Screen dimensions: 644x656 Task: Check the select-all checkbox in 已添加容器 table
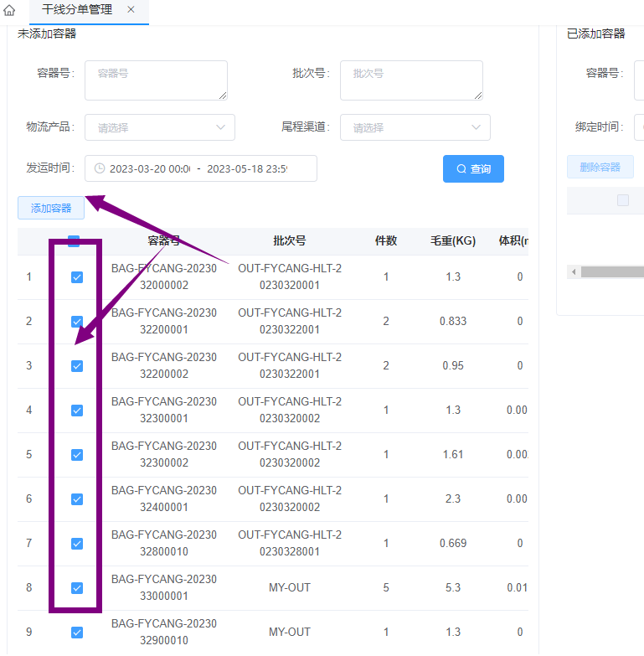tap(622, 200)
